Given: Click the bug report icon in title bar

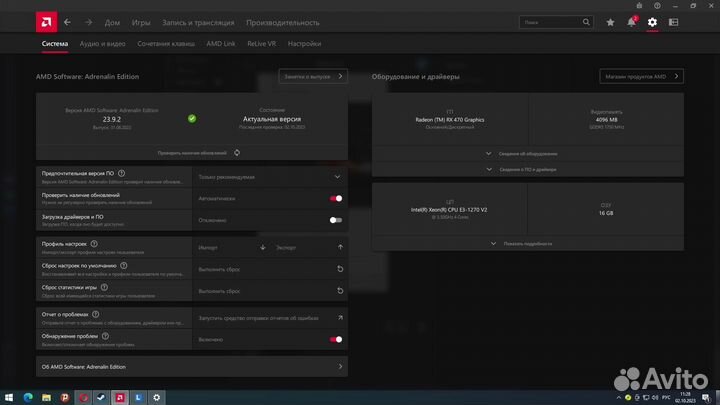Looking at the screenshot, I should (639, 6).
